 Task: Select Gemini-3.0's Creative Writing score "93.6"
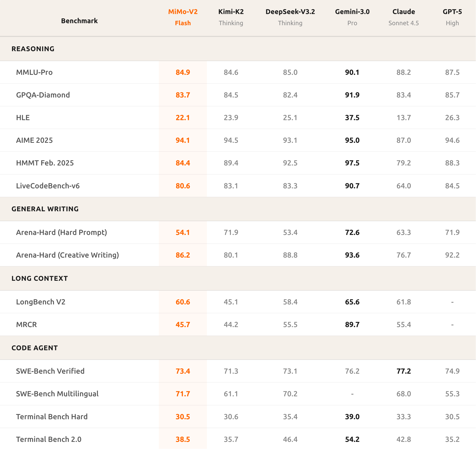(x=352, y=255)
